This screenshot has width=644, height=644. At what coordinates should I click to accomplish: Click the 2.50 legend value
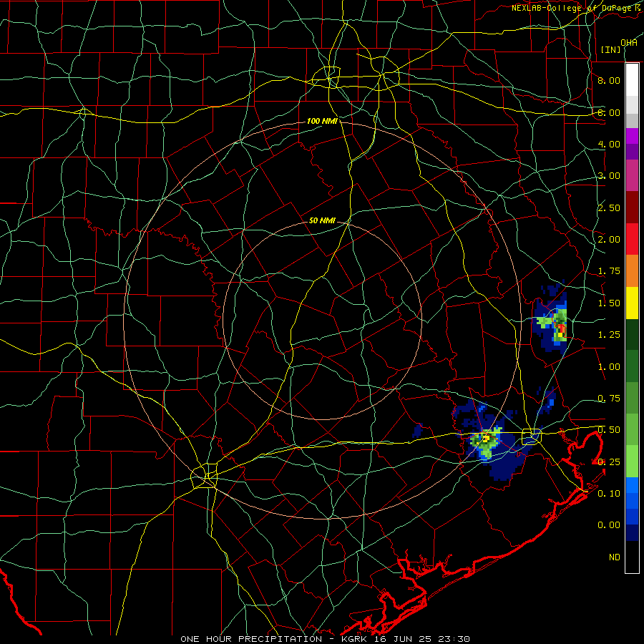(609, 208)
